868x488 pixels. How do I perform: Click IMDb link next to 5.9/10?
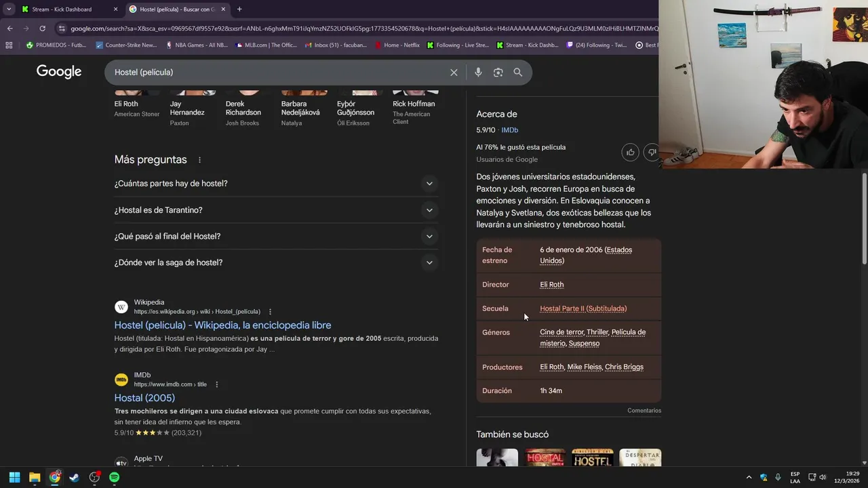(509, 130)
